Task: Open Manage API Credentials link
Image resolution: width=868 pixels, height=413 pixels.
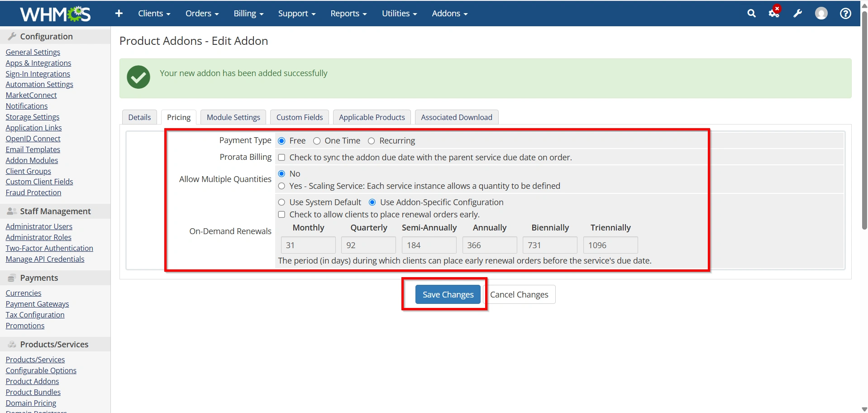Action: [x=45, y=259]
